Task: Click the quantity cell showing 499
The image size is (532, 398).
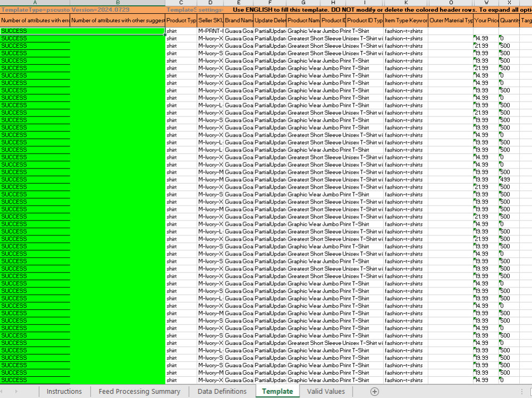Action: [x=509, y=180]
